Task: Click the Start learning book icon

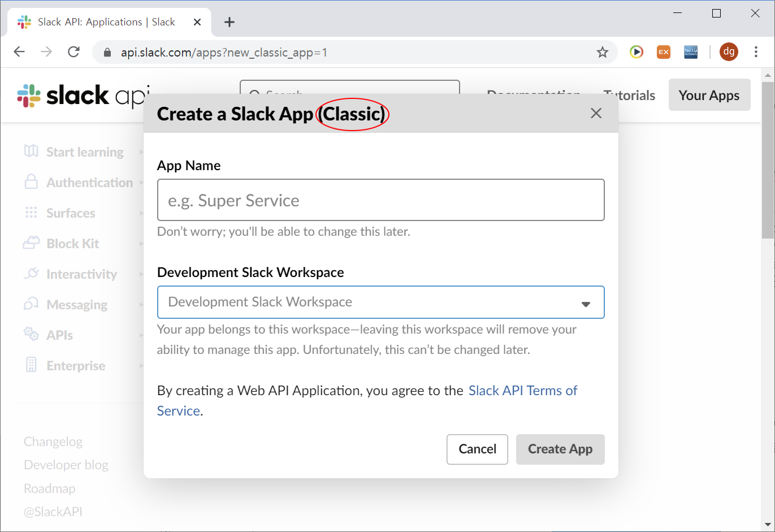Action: (x=31, y=151)
